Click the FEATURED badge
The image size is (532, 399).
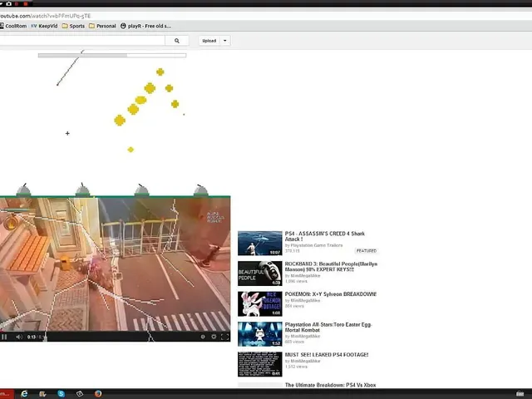tap(367, 251)
